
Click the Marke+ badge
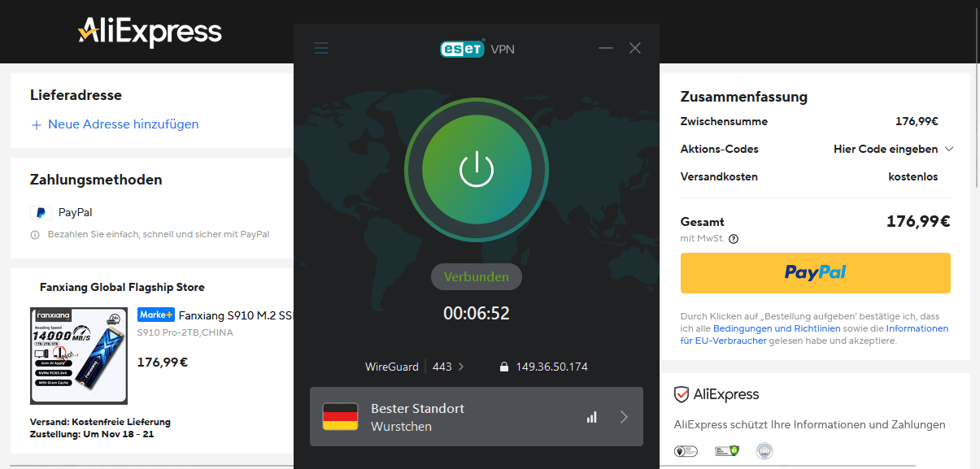[x=155, y=315]
